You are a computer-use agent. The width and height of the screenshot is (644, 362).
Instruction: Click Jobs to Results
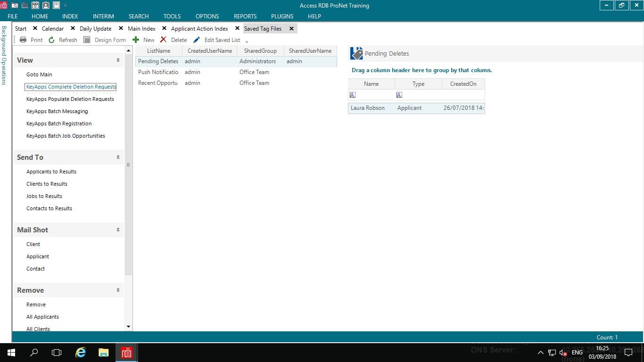[x=44, y=196]
